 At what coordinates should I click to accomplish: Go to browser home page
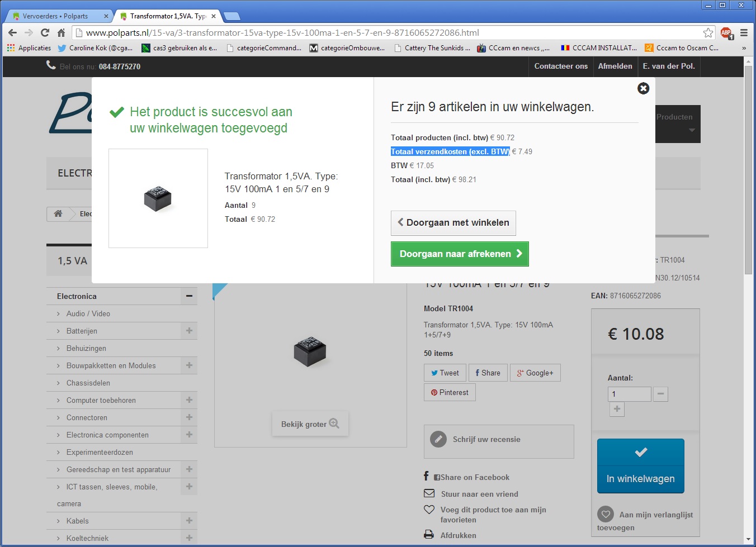point(61,32)
